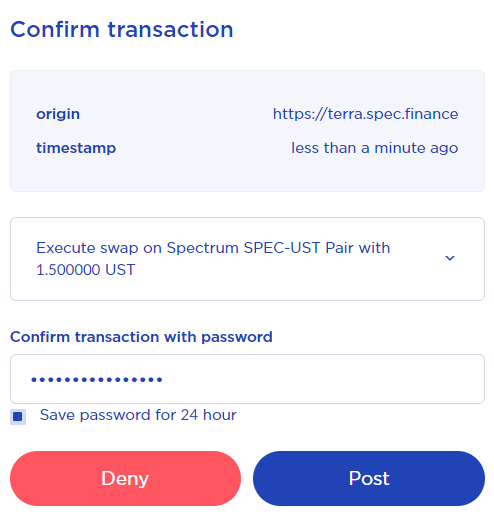Click the 'Save password for 24 hour' label
This screenshot has width=494, height=525.
138,415
